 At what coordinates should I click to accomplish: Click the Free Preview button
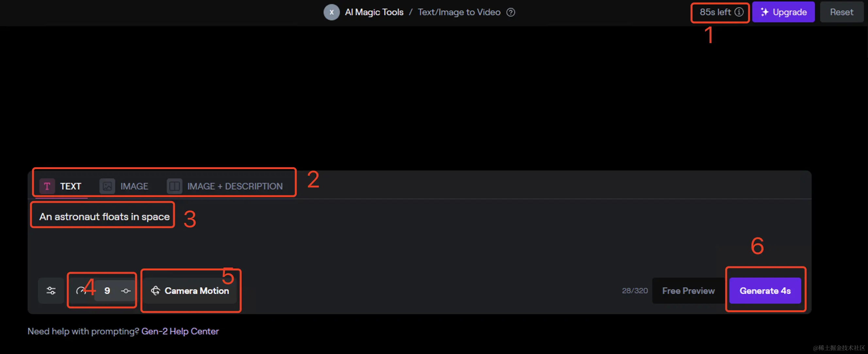pos(688,291)
